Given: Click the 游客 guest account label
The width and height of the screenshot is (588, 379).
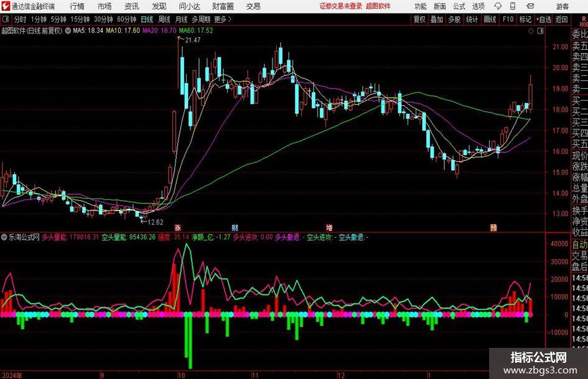Looking at the screenshot, I should [562, 6].
